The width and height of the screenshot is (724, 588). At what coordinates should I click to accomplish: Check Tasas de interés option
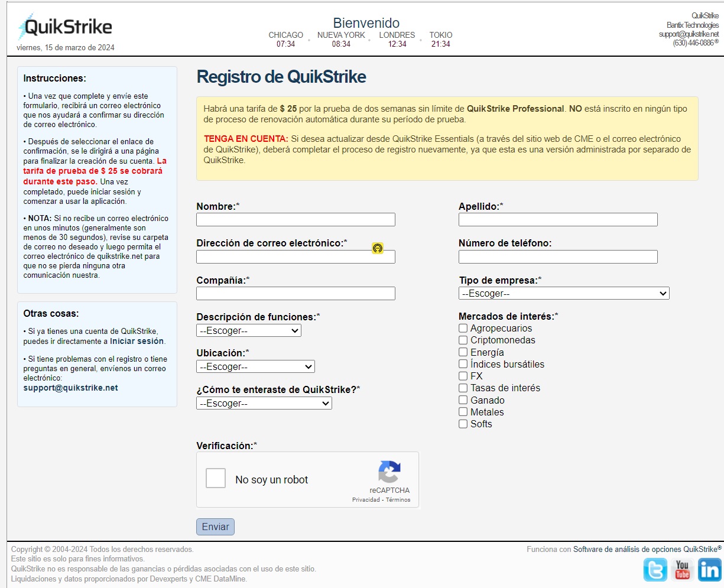click(x=463, y=388)
